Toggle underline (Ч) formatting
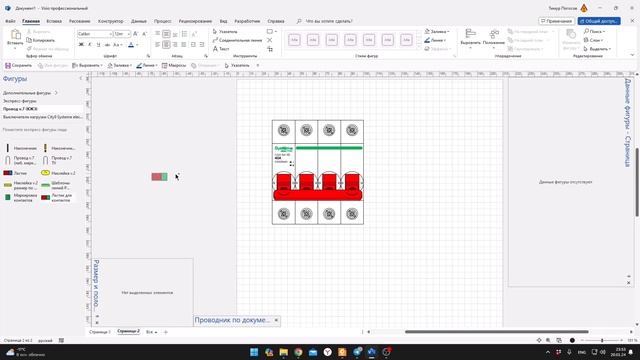 click(x=98, y=45)
